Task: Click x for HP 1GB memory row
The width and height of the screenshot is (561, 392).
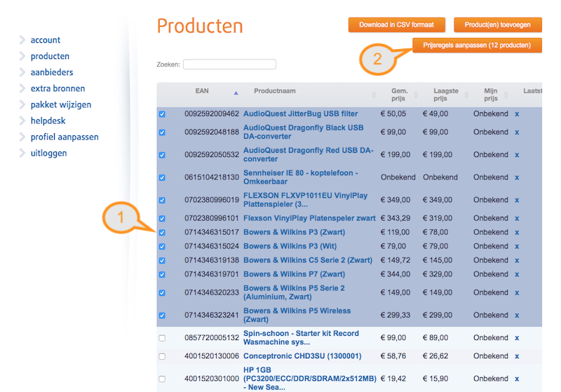Action: coord(517,379)
